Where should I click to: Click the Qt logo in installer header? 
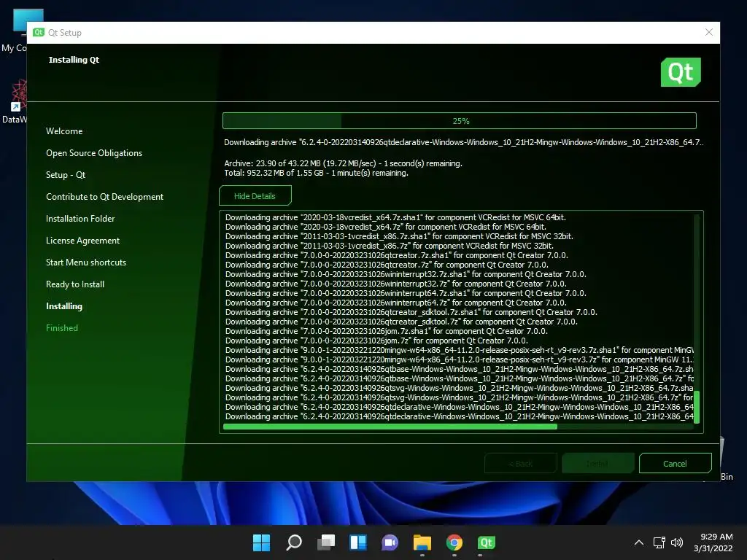click(x=681, y=72)
